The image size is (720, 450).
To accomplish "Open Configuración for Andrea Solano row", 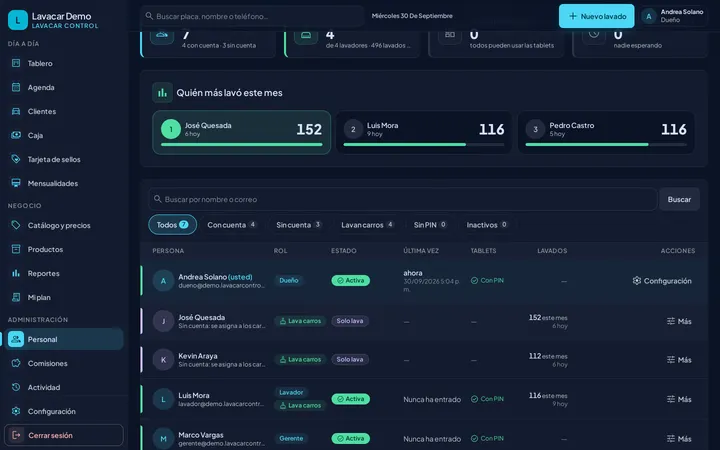I will tap(662, 281).
